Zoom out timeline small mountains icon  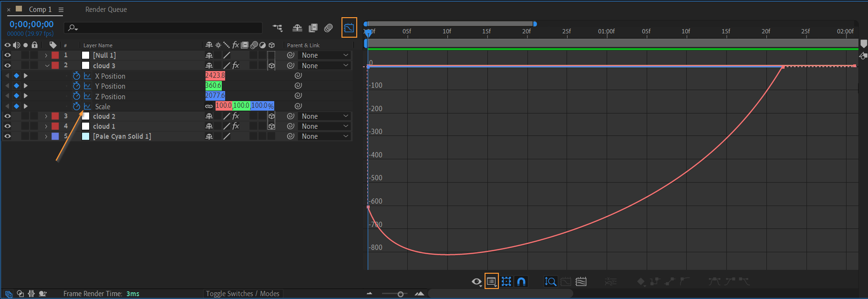tap(369, 294)
